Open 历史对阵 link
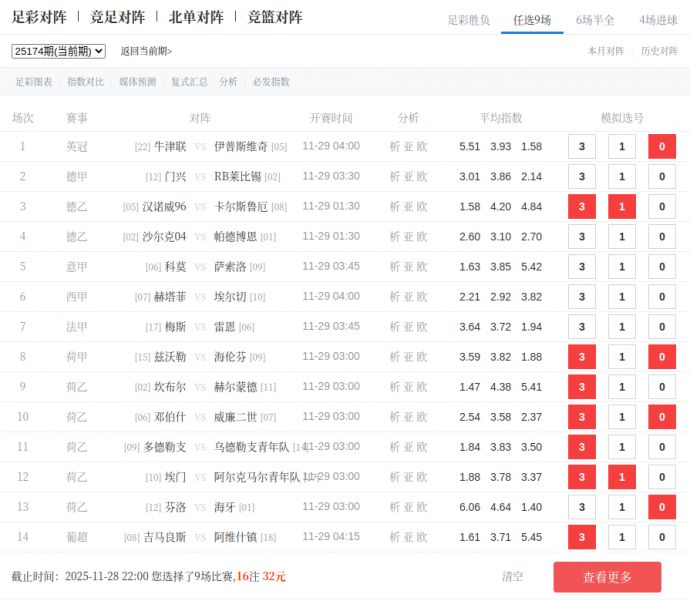This screenshot has width=690, height=601. (659, 51)
